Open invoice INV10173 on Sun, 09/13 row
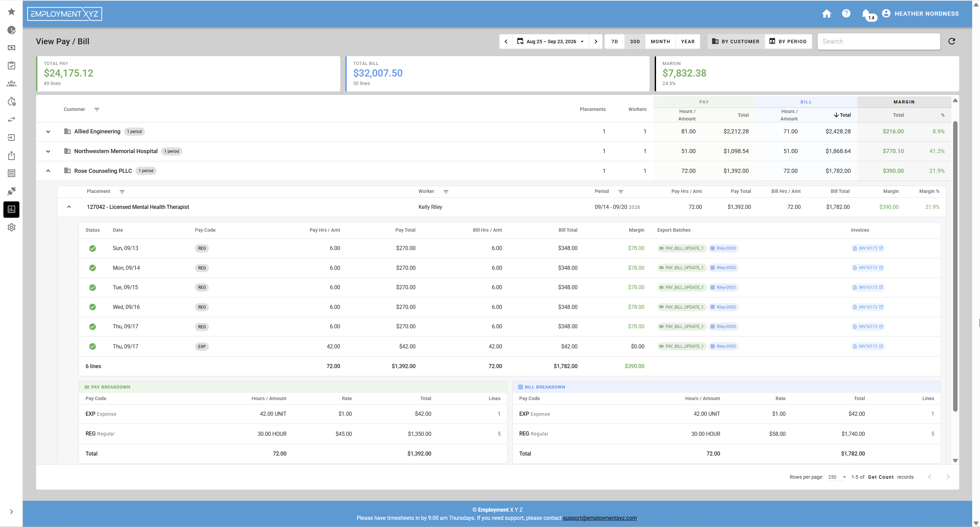This screenshot has height=527, width=980. pos(868,248)
